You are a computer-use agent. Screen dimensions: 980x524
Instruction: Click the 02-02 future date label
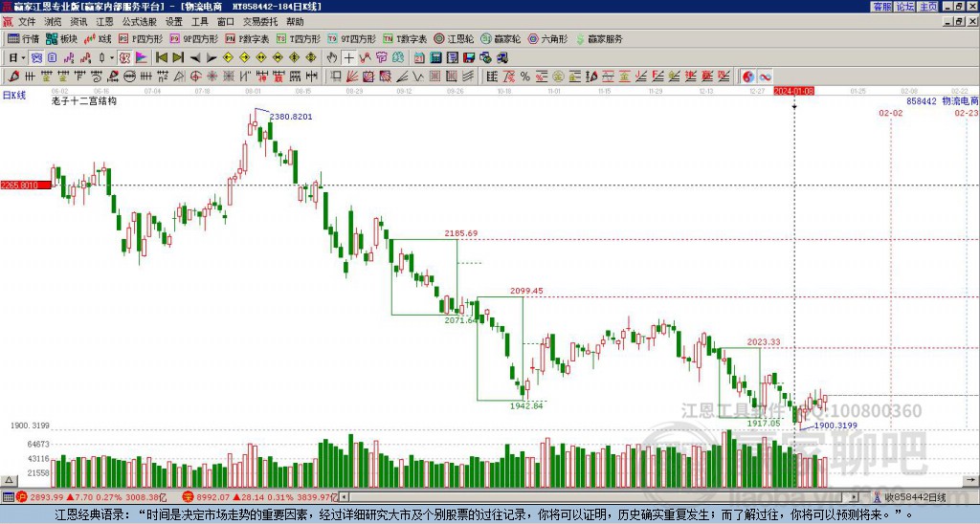(x=891, y=113)
